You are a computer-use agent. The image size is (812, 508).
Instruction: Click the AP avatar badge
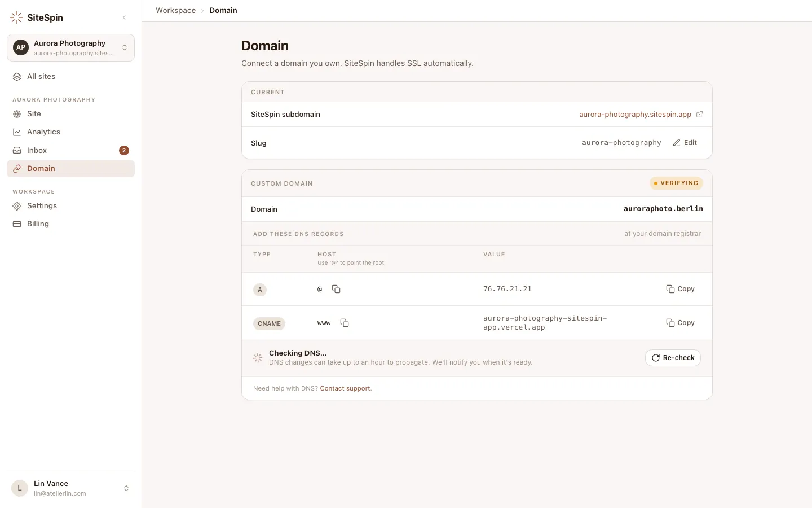click(x=21, y=47)
